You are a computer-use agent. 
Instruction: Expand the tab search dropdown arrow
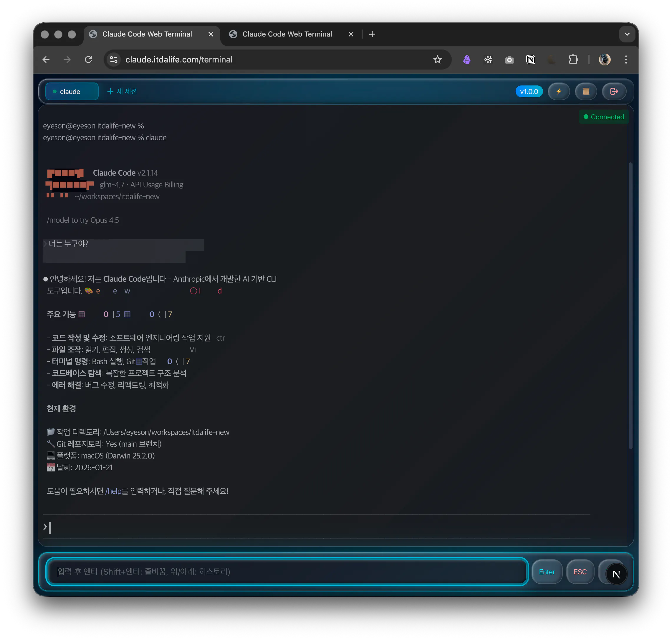[x=627, y=34]
